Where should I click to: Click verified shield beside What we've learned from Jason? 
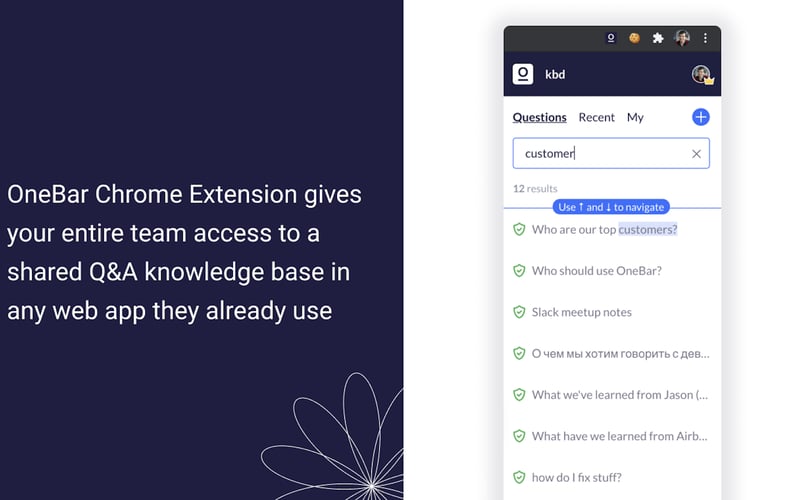click(519, 395)
